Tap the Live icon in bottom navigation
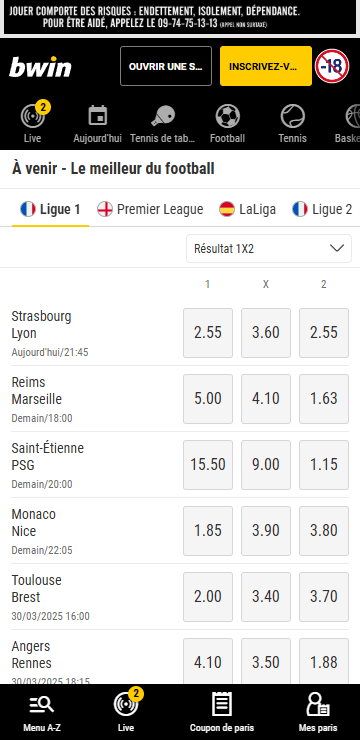 [126, 705]
